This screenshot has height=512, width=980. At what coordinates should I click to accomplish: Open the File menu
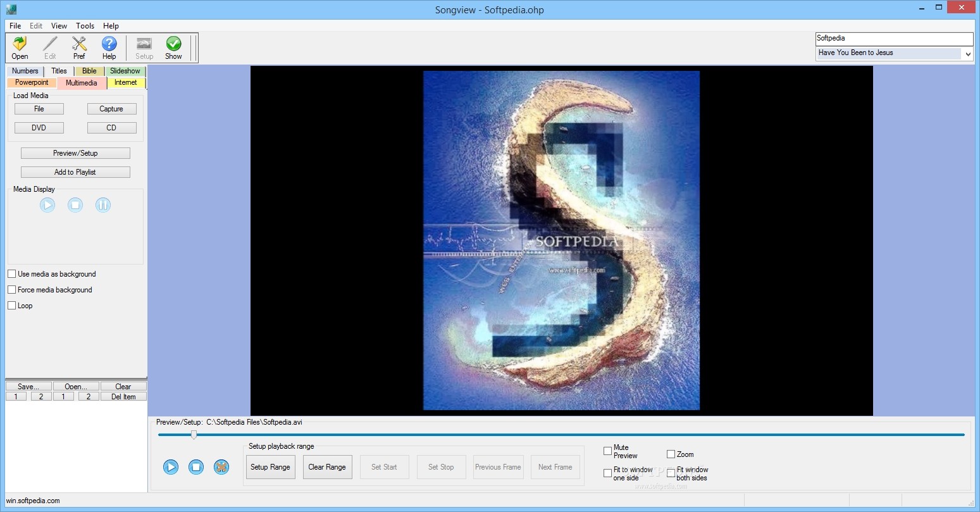click(x=15, y=26)
